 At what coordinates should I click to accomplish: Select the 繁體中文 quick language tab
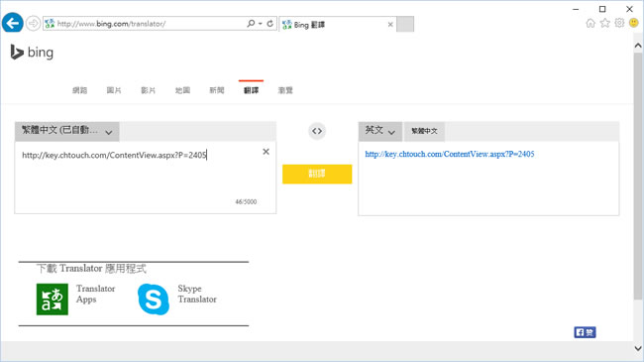tap(424, 131)
